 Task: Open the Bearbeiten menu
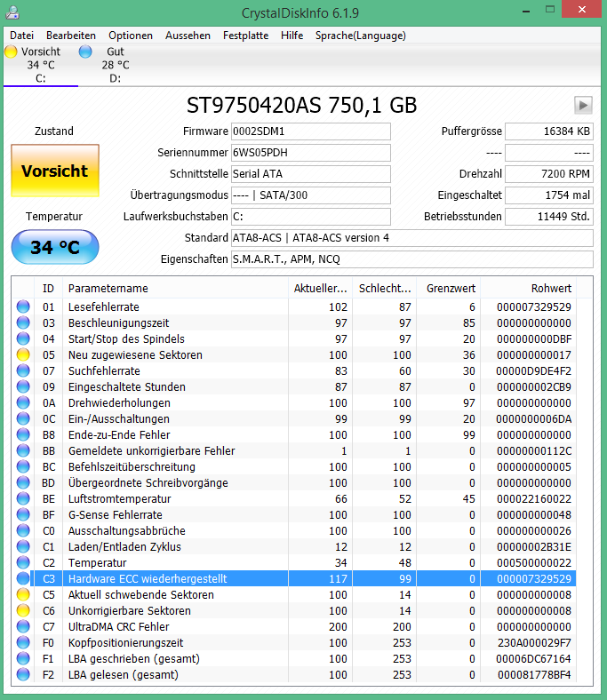(x=71, y=36)
